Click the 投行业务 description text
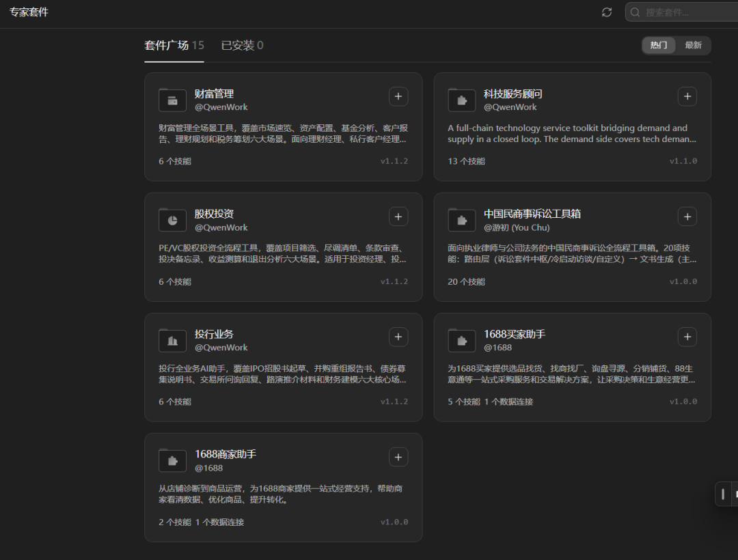Screen dimensions: 738x560 click(x=283, y=374)
